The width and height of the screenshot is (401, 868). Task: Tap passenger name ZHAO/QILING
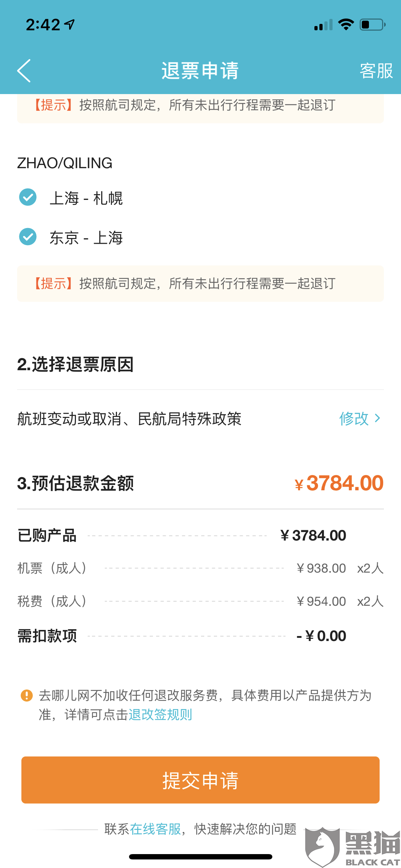[65, 163]
